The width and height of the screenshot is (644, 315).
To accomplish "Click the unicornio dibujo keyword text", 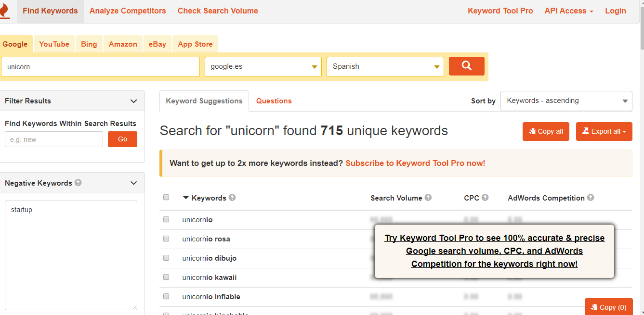I will (210, 258).
